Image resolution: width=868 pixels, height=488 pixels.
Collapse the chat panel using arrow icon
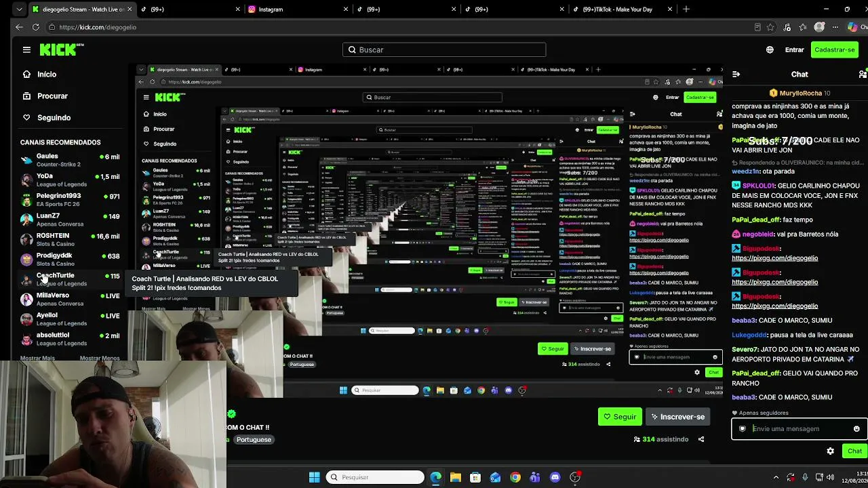(x=736, y=75)
